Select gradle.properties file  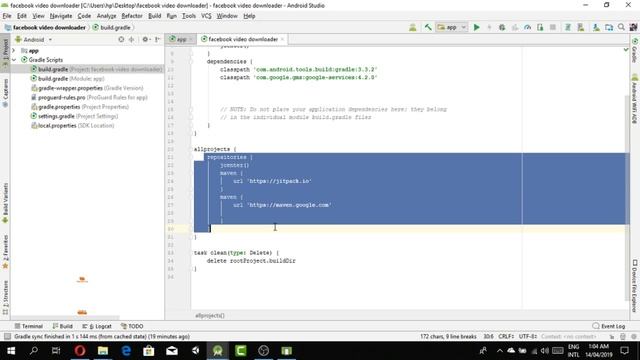click(80, 107)
